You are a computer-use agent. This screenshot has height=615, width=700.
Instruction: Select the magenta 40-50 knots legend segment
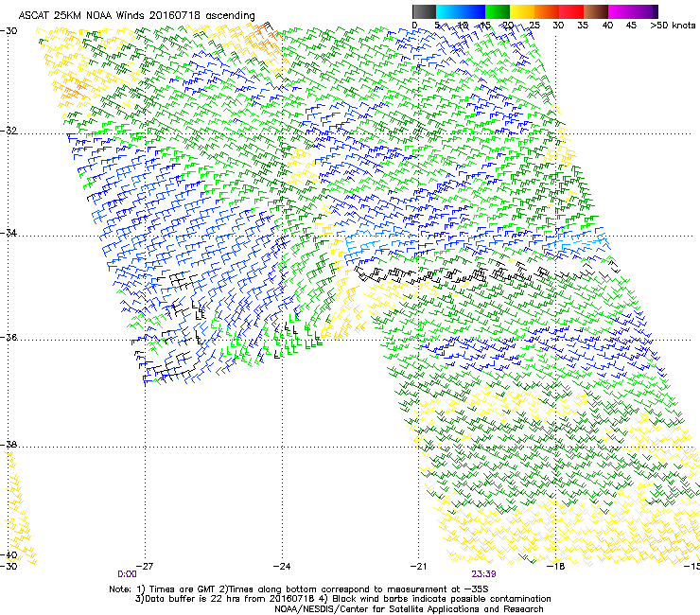click(x=630, y=11)
